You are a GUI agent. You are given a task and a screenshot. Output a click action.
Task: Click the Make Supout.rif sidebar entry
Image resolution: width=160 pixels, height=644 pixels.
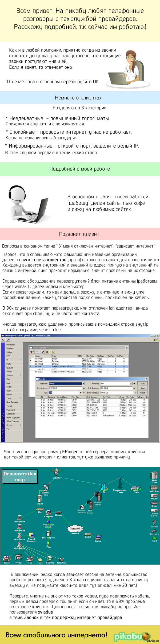(x=13, y=417)
